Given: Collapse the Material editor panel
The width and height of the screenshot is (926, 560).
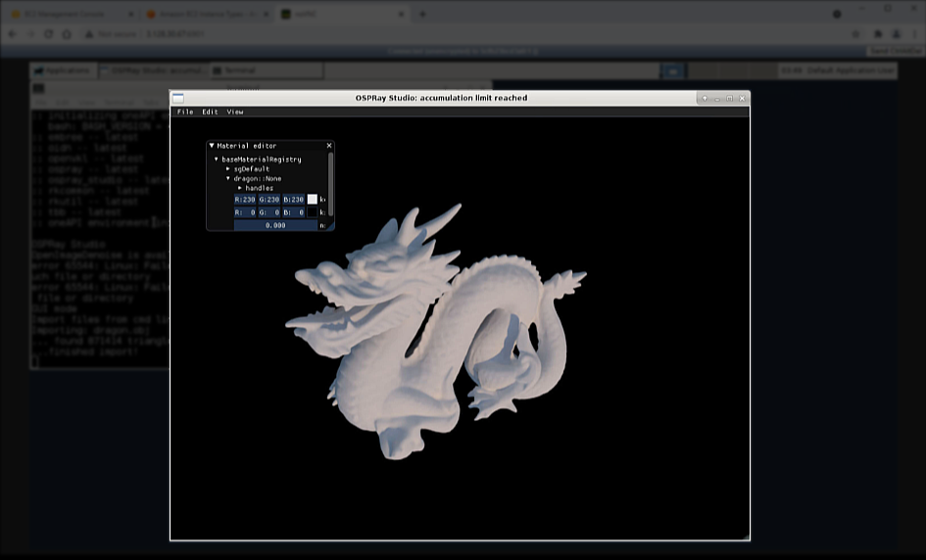Looking at the screenshot, I should coord(212,146).
